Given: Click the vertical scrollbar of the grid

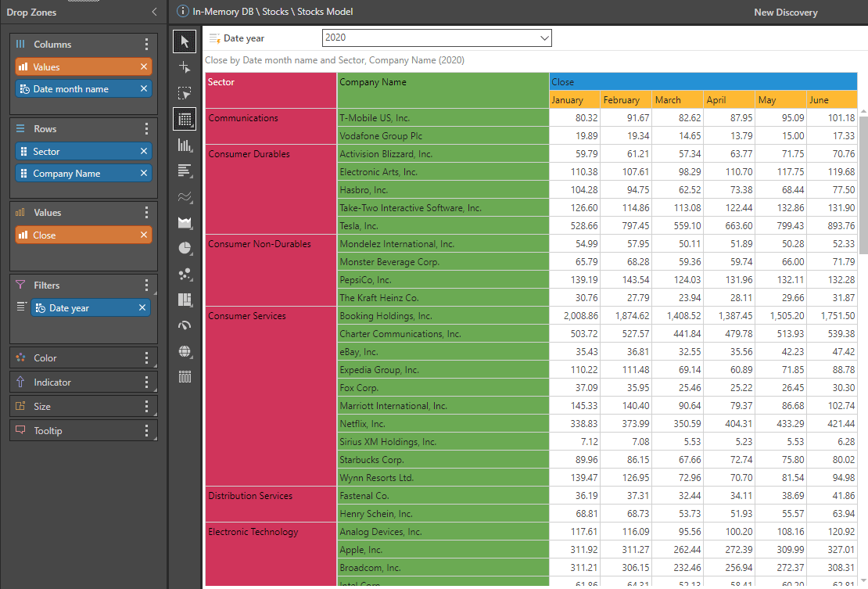Looking at the screenshot, I should [x=863, y=185].
